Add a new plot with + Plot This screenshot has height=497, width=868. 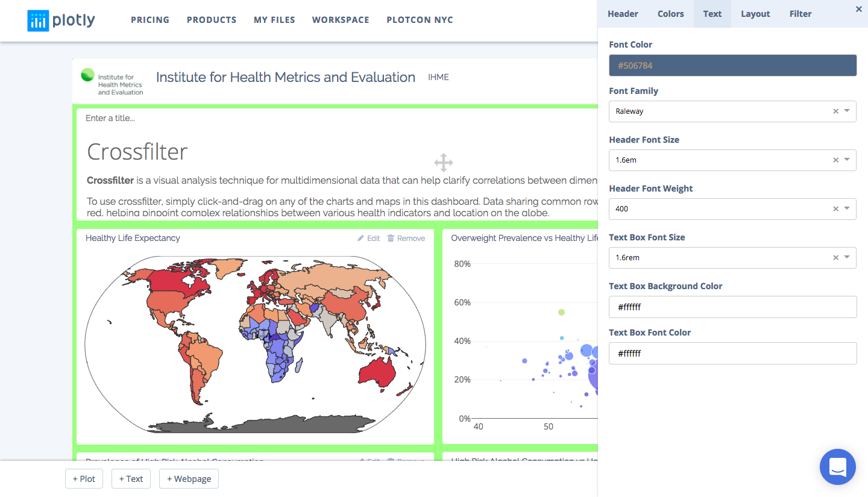(x=84, y=479)
